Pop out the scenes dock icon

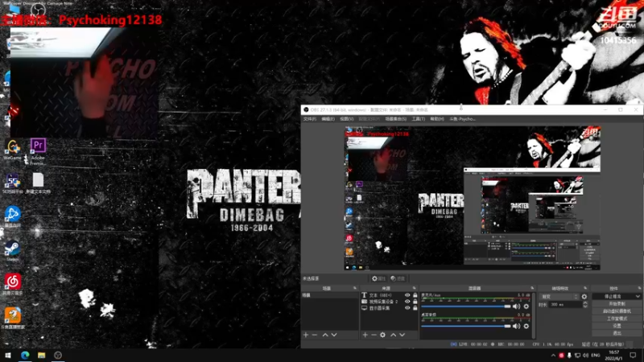(355, 288)
